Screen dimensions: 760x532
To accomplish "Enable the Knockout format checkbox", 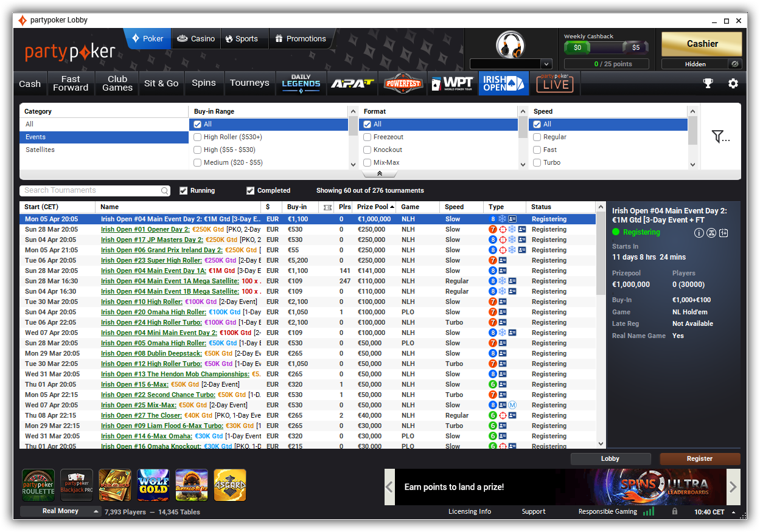I will [x=368, y=150].
